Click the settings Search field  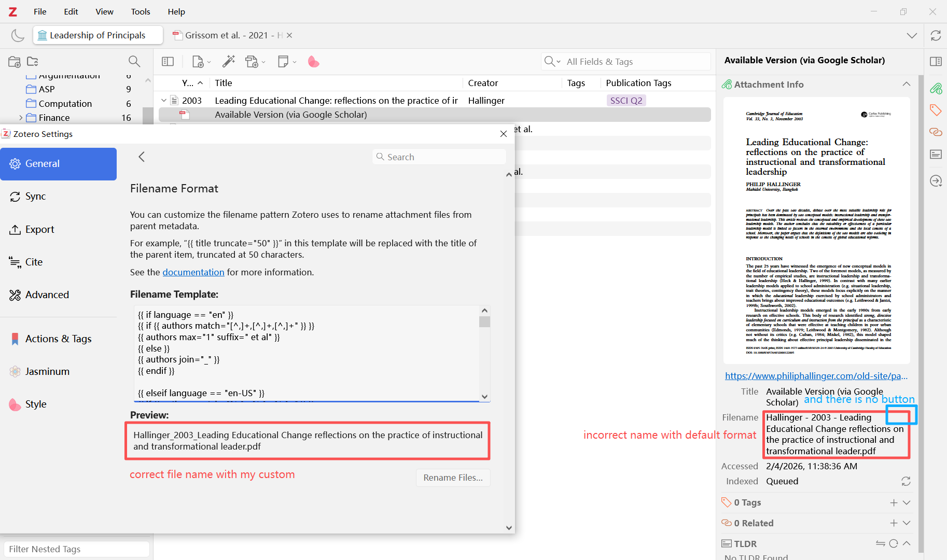(439, 157)
